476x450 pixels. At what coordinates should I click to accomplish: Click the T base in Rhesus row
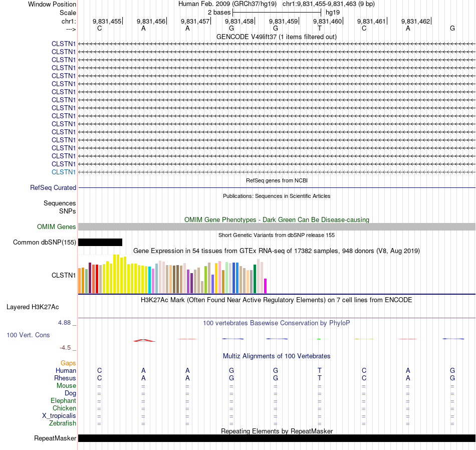(x=319, y=378)
